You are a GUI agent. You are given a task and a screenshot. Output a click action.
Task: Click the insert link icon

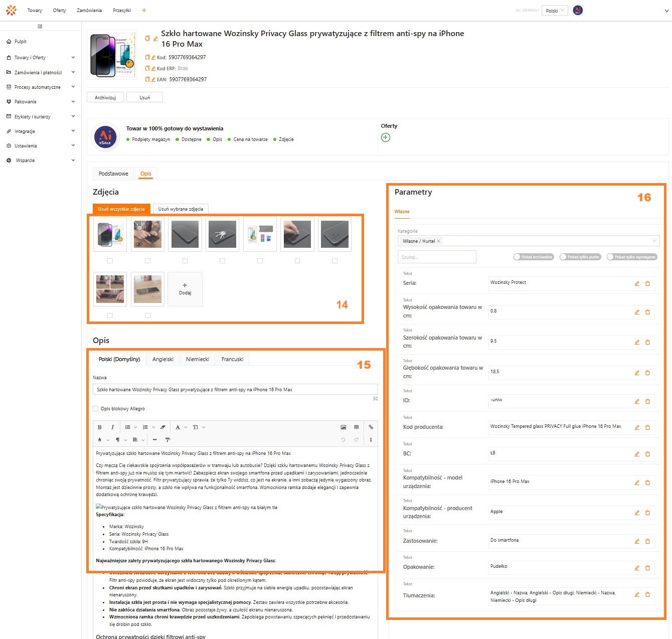click(371, 427)
